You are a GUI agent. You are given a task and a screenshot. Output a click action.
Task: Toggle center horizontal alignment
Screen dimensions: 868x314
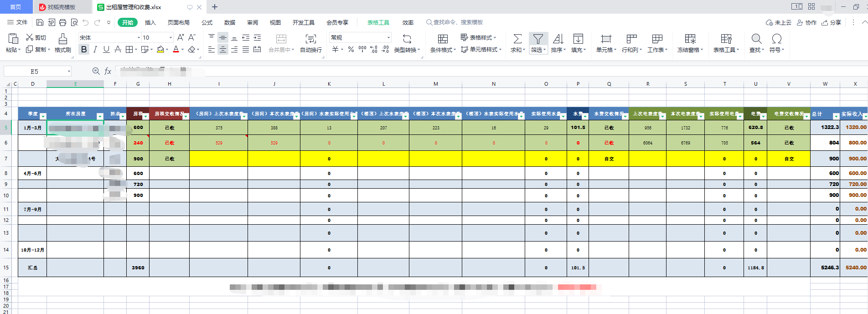[x=223, y=49]
